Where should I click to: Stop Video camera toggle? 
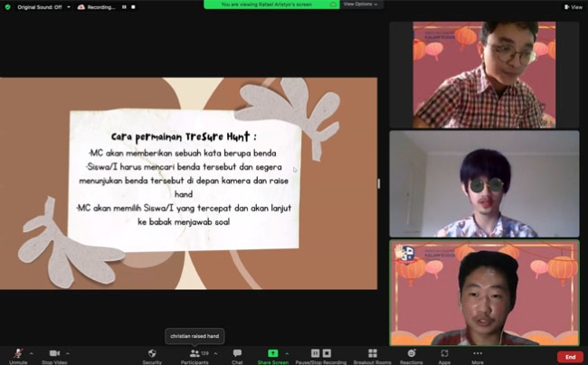[x=54, y=354]
